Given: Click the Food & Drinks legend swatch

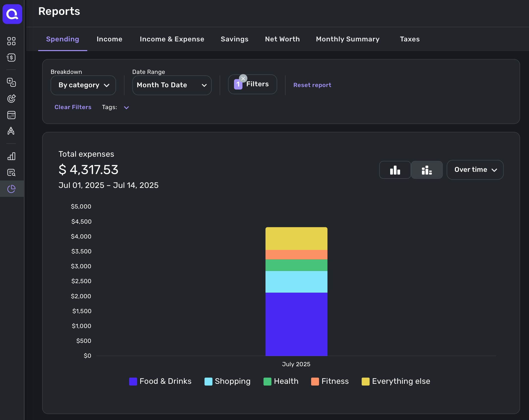Looking at the screenshot, I should tap(133, 381).
